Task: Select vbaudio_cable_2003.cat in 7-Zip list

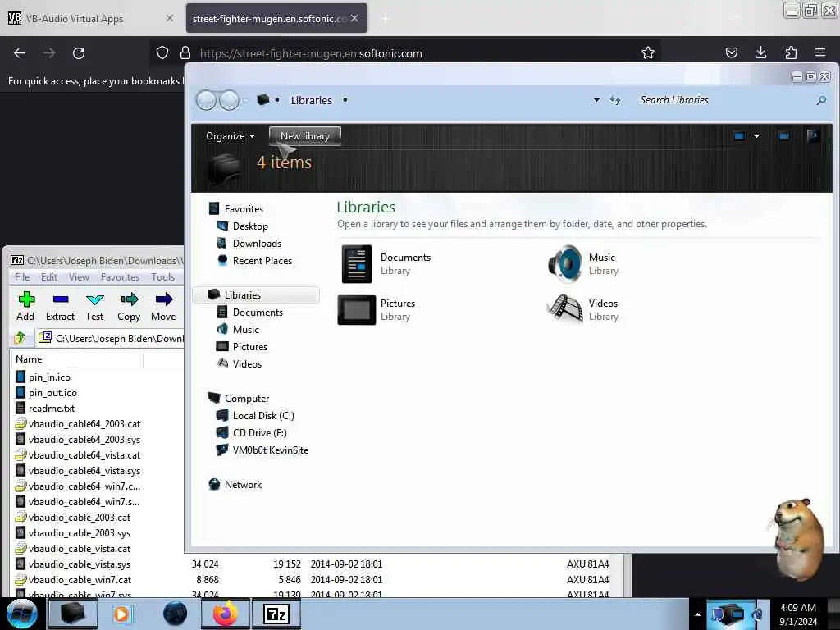Action: 80,518
